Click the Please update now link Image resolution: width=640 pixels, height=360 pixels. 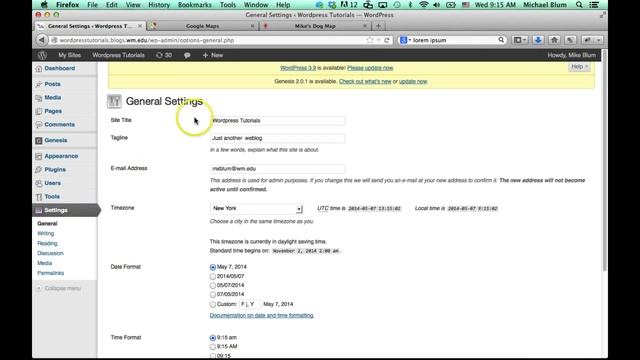[370, 68]
